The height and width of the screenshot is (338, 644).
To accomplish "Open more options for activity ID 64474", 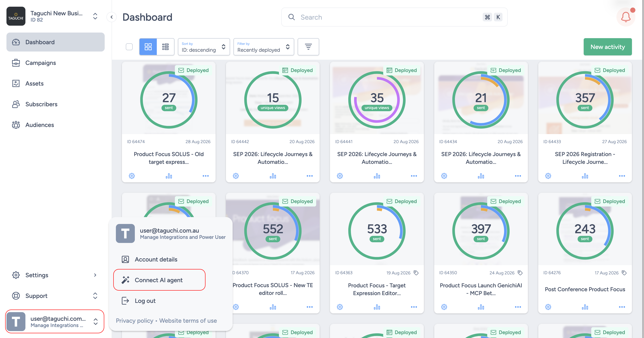I will tap(205, 176).
